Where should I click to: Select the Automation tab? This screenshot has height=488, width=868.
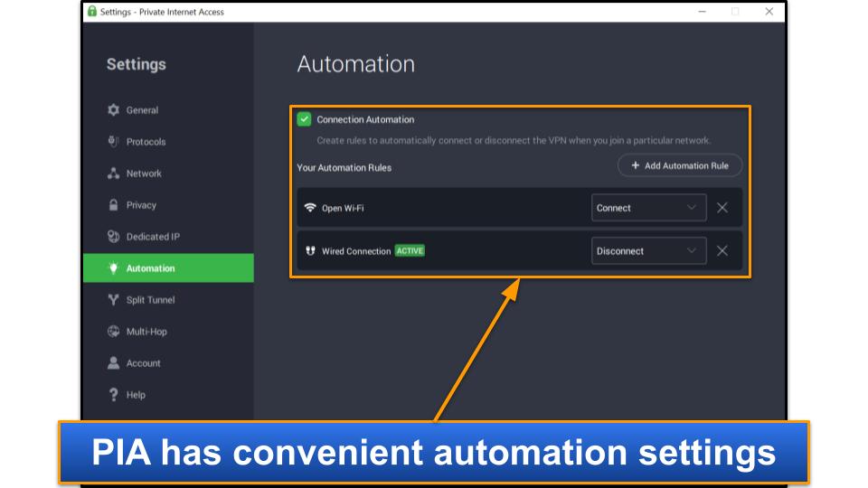(168, 267)
